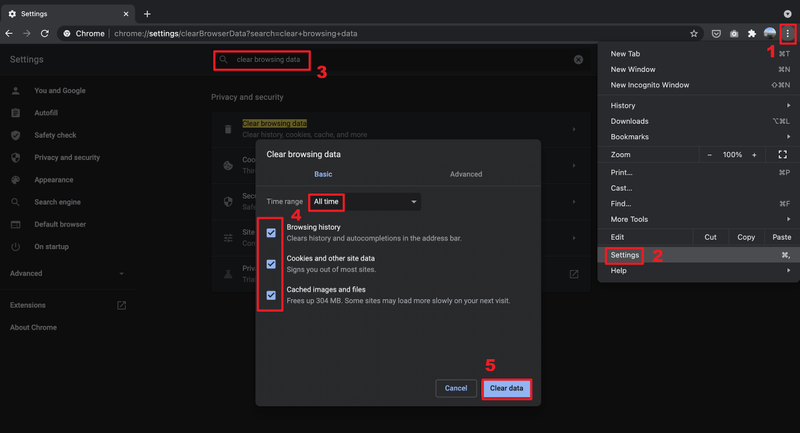Click the Clear data button

506,388
